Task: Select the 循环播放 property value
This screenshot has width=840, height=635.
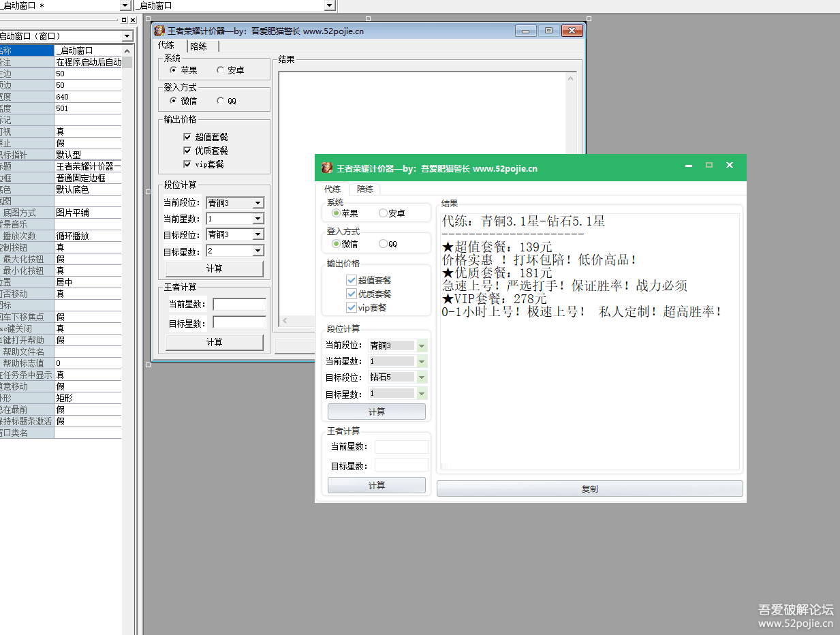Action: (x=88, y=236)
